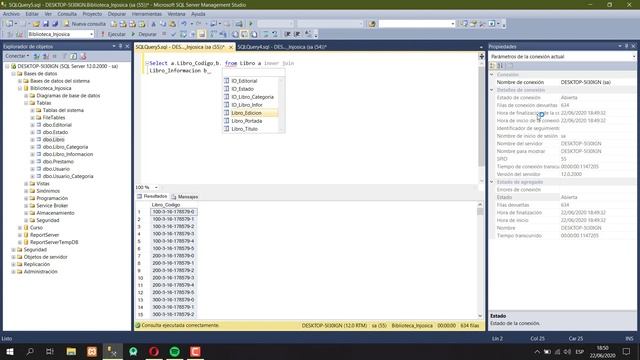Toggle Include actual execution plan icon

[x=213, y=34]
